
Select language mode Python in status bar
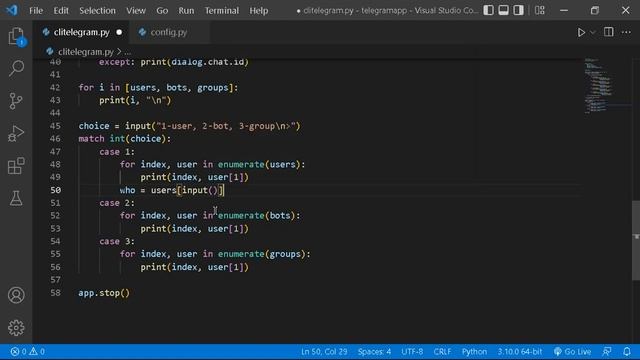pos(474,351)
